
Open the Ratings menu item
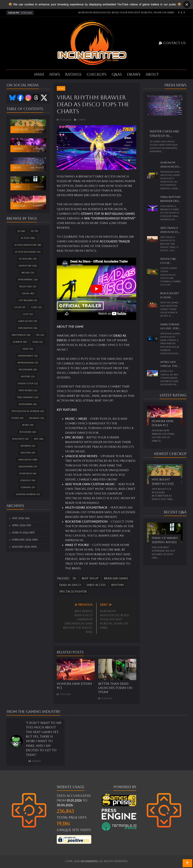pyautogui.click(x=73, y=74)
